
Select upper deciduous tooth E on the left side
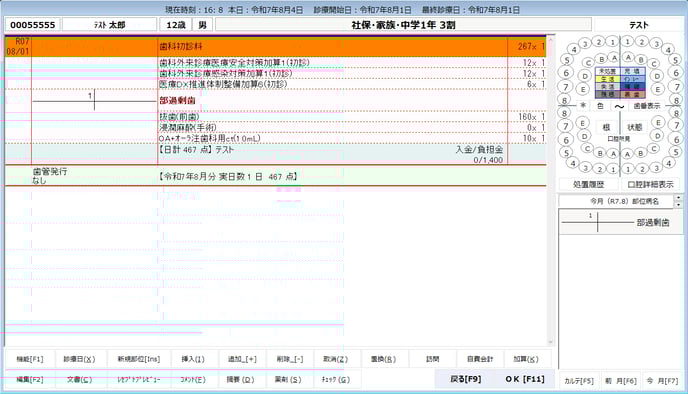583,89
